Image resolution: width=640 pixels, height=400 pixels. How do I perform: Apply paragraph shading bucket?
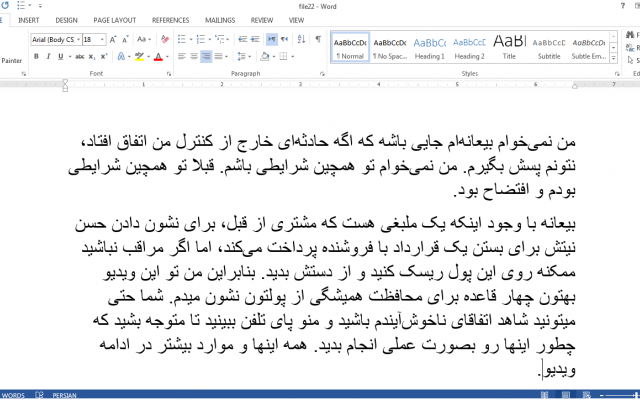coord(264,56)
